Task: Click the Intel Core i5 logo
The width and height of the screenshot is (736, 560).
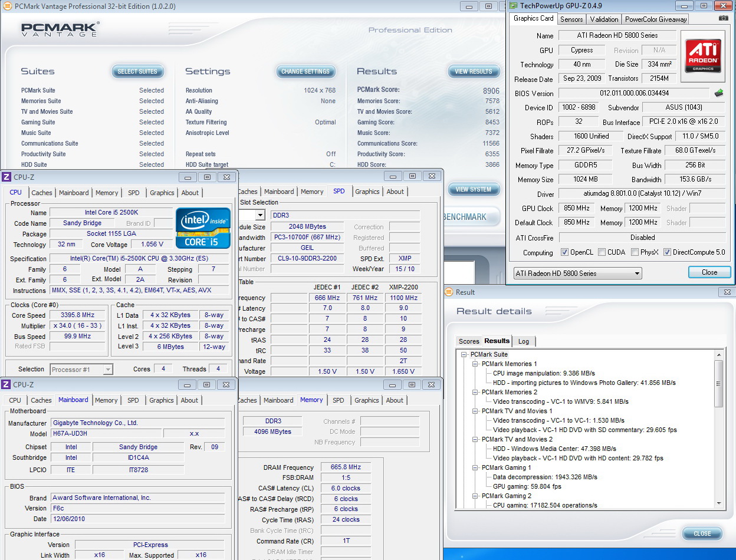Action: [203, 228]
